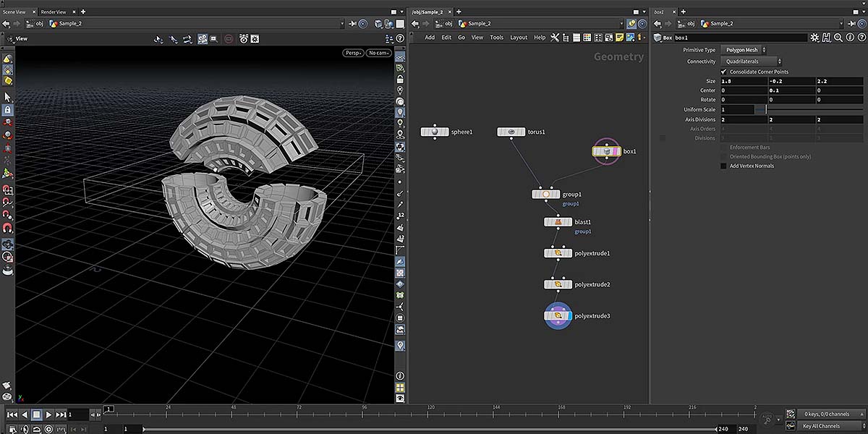Viewport: 868px width, 434px height.
Task: Open the Persp viewport dropdown
Action: (353, 53)
